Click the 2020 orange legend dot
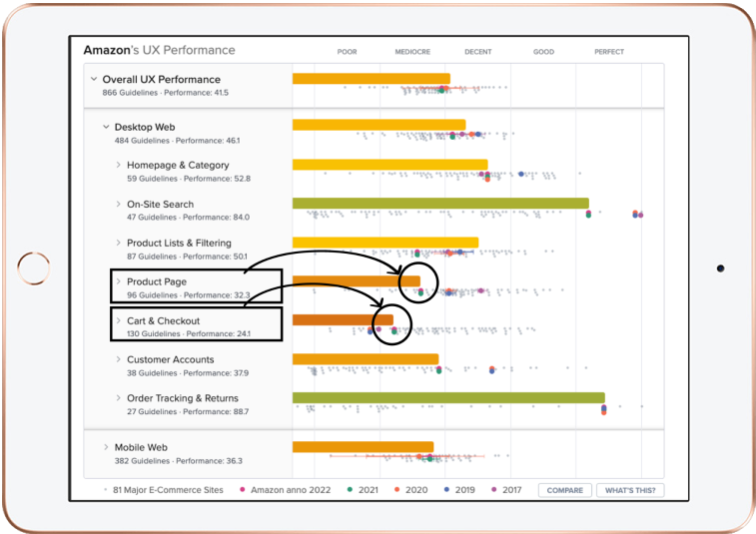Screen dimensions: 756x534 [396, 490]
